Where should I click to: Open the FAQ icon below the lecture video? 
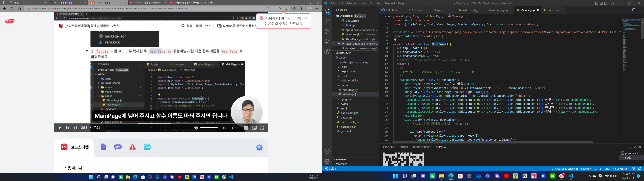pos(147,147)
